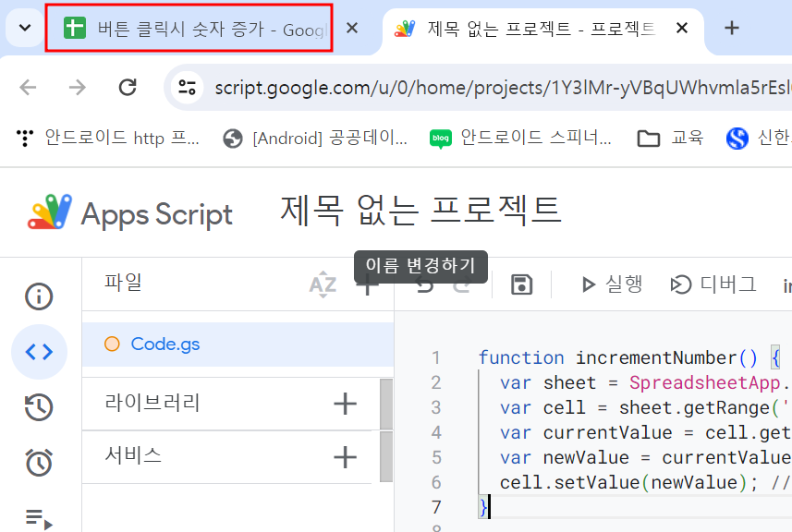
Task: Click the script.google.com address bar URL
Action: pyautogui.click(x=503, y=88)
